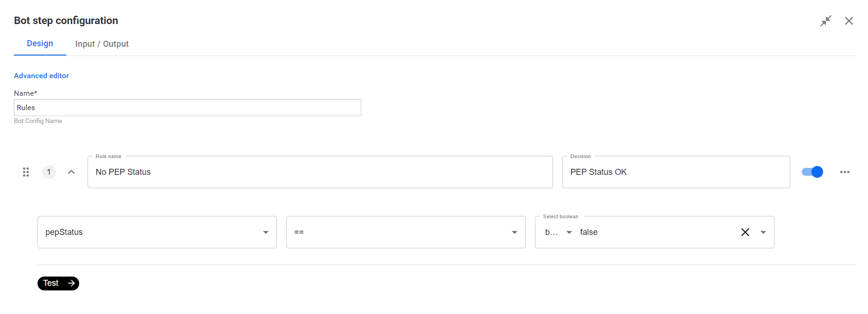
Task: Open the == operator dropdown
Action: (x=406, y=232)
